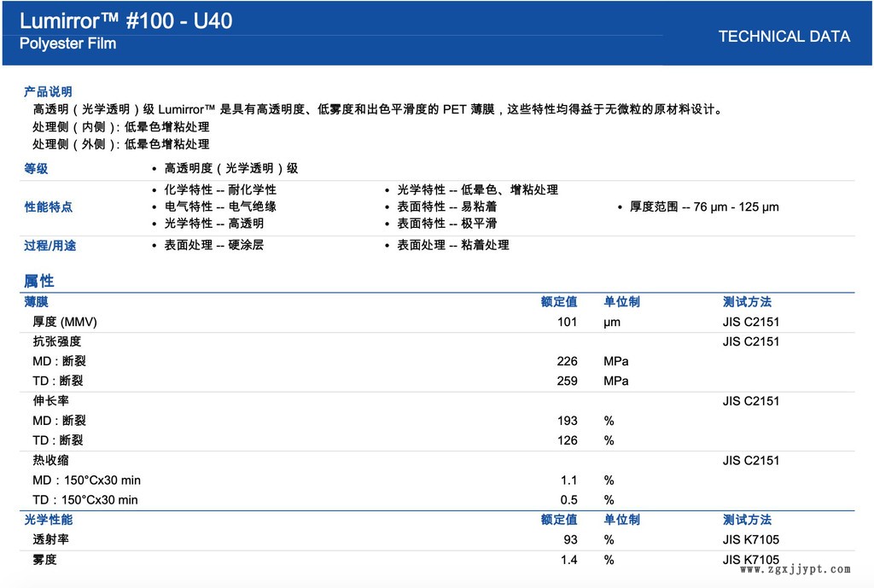This screenshot has height=588, width=874.
Task: Click the line "处理侧（内侧）: 低晕色增粘处理"
Action: tap(121, 126)
